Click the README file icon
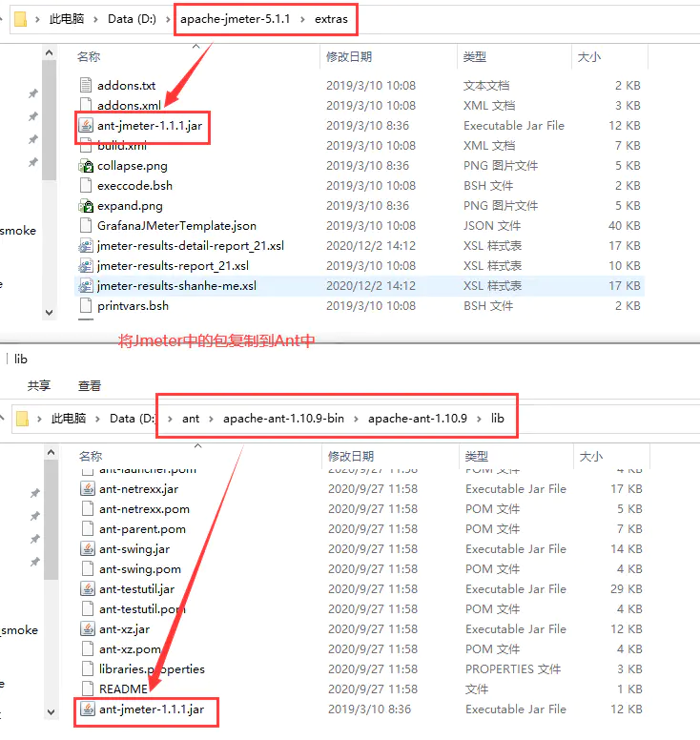The image size is (700, 740). click(88, 689)
